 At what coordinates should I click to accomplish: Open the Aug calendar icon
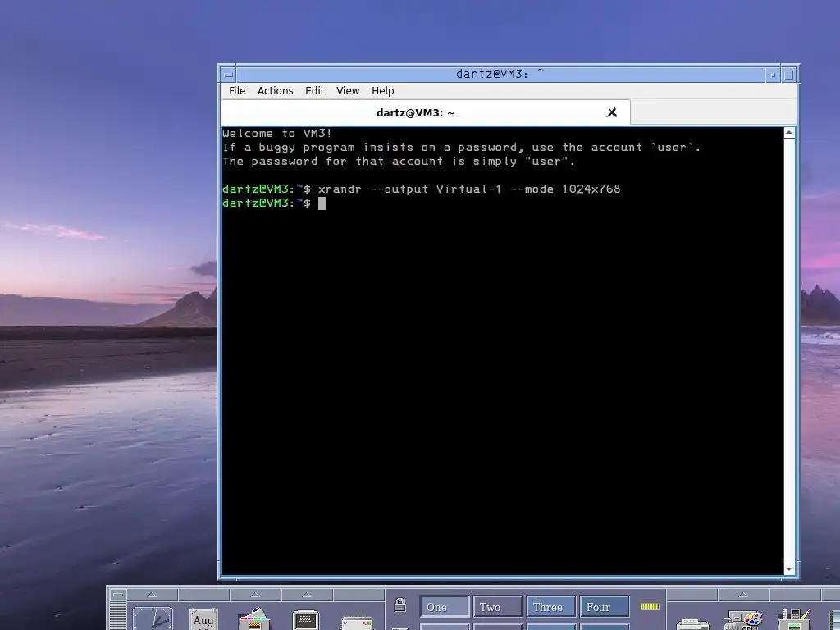[203, 619]
